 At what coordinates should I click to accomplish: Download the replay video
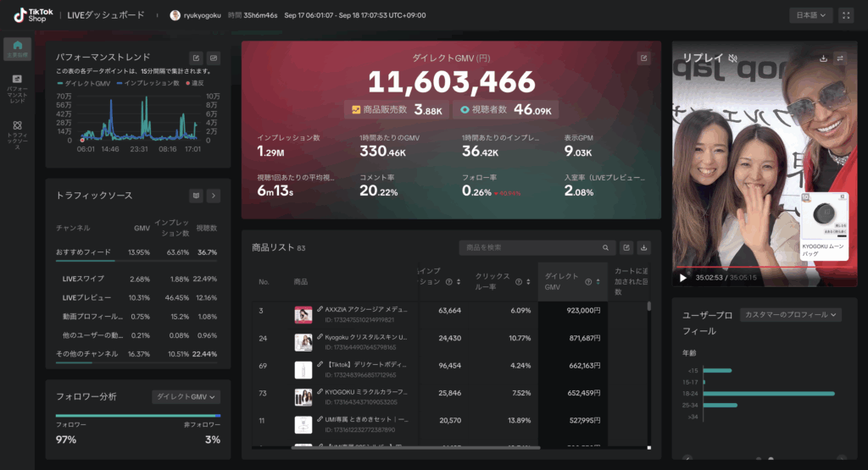point(823,58)
